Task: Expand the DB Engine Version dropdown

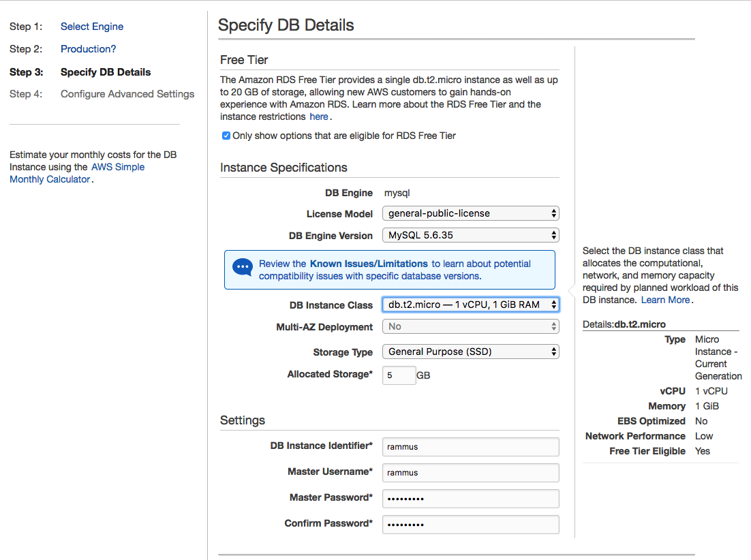Action: pyautogui.click(x=470, y=235)
